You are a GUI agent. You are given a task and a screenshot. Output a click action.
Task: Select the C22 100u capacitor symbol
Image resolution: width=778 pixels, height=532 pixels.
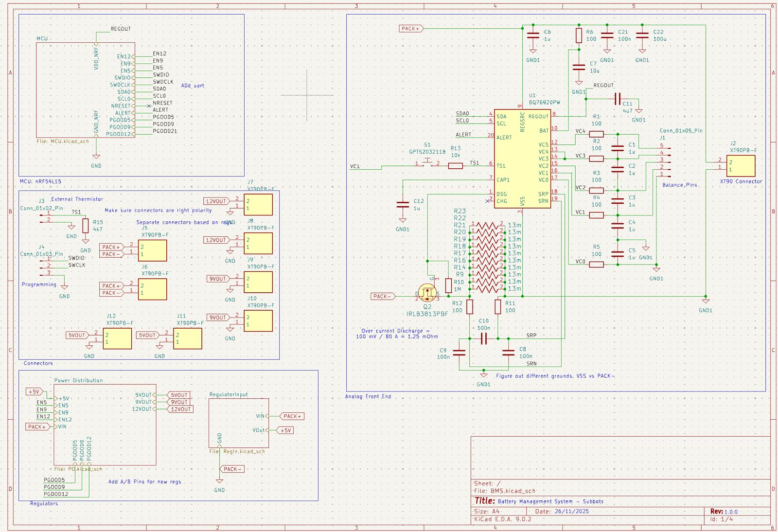point(642,35)
